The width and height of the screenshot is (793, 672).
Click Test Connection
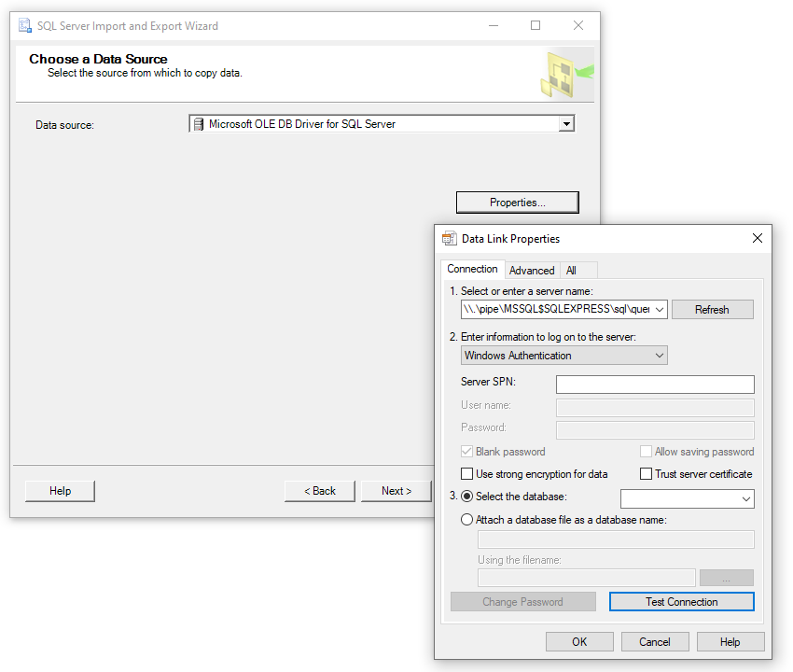click(x=681, y=601)
